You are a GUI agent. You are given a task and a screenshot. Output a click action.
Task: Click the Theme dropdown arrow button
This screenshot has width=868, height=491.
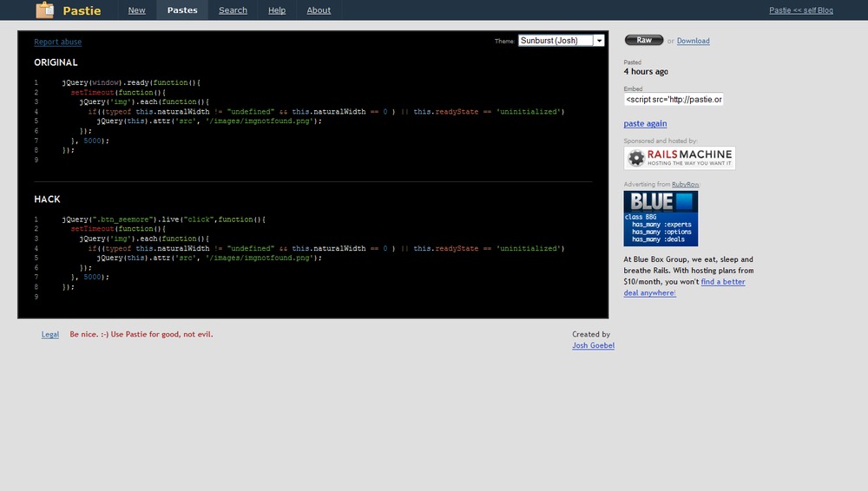coord(599,41)
